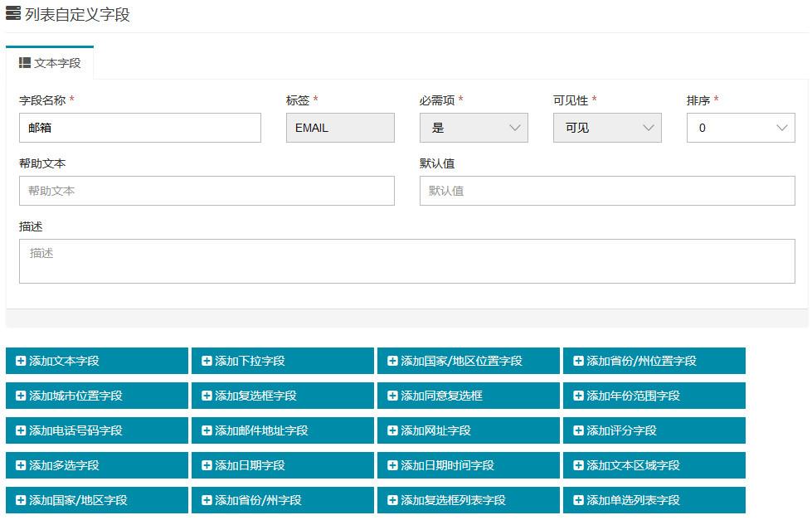The image size is (812, 520).
Task: Click the 字段名称 input containing 邮箱
Action: (x=140, y=128)
